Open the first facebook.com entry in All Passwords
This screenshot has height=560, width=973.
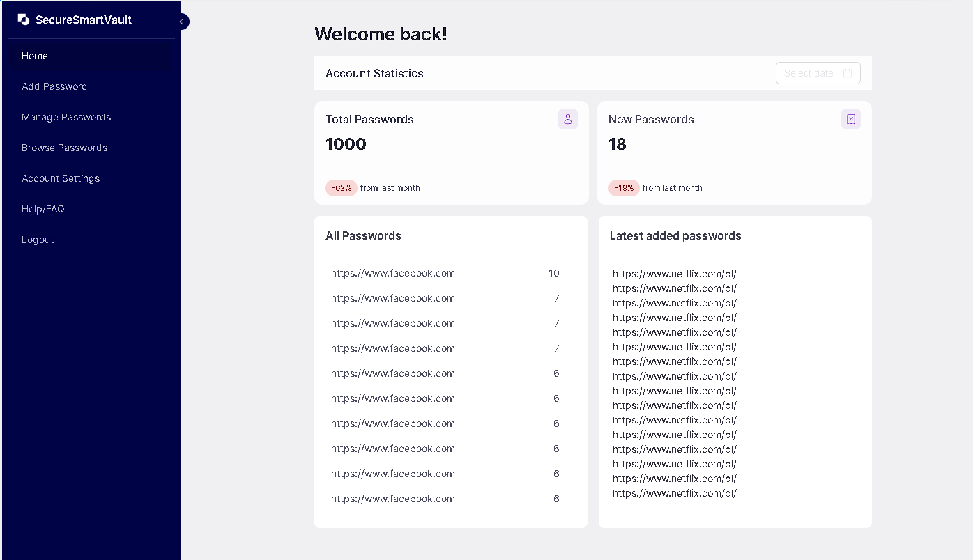point(392,273)
